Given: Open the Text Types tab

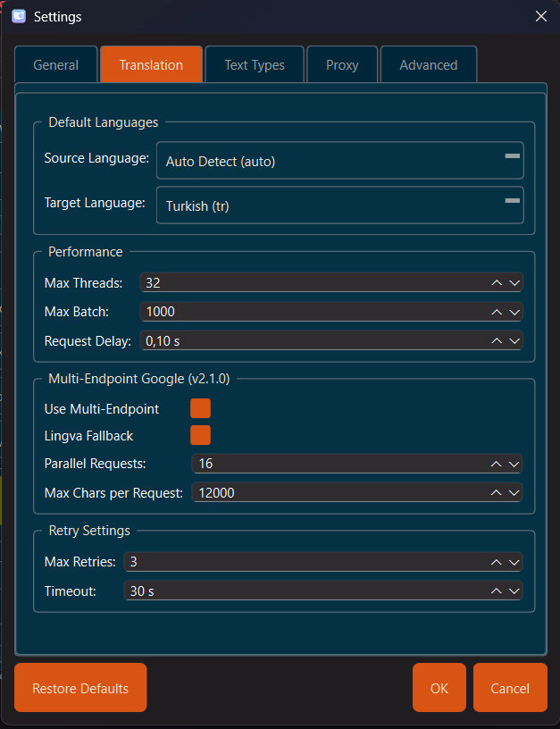Looking at the screenshot, I should pyautogui.click(x=255, y=65).
